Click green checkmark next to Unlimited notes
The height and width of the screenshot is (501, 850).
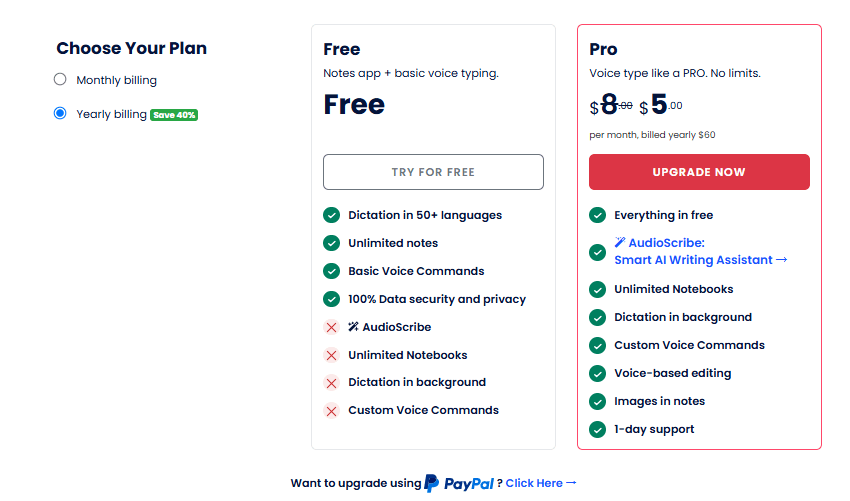tap(331, 243)
